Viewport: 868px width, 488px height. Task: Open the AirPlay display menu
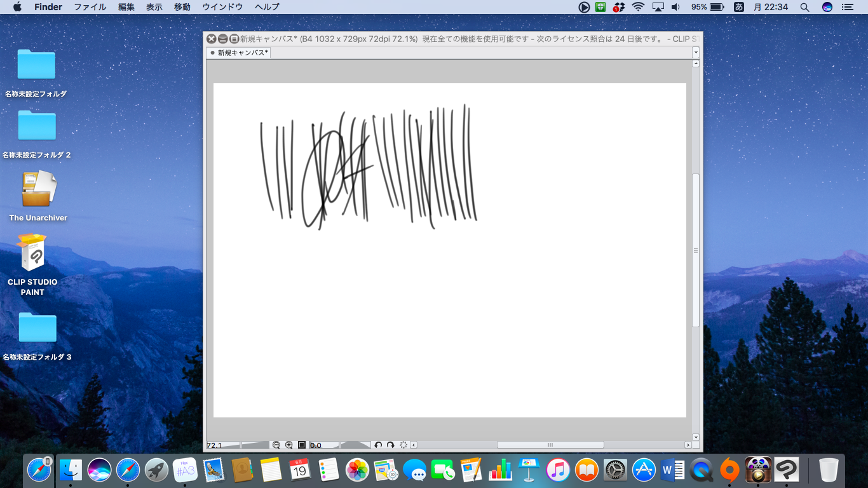point(658,7)
